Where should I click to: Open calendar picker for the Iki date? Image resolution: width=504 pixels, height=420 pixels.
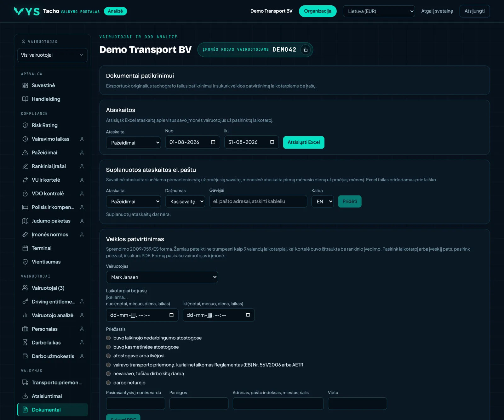pyautogui.click(x=272, y=142)
